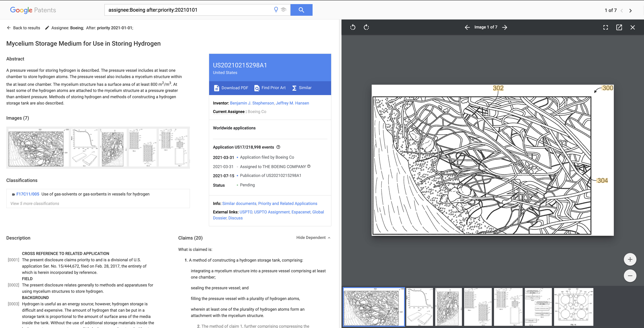
Task: Enter fullscreen image view
Action: pos(605,27)
